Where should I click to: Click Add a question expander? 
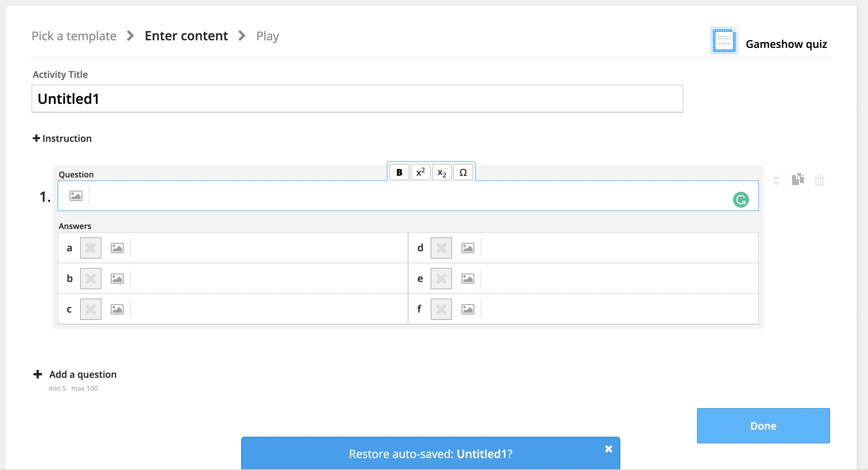click(38, 373)
